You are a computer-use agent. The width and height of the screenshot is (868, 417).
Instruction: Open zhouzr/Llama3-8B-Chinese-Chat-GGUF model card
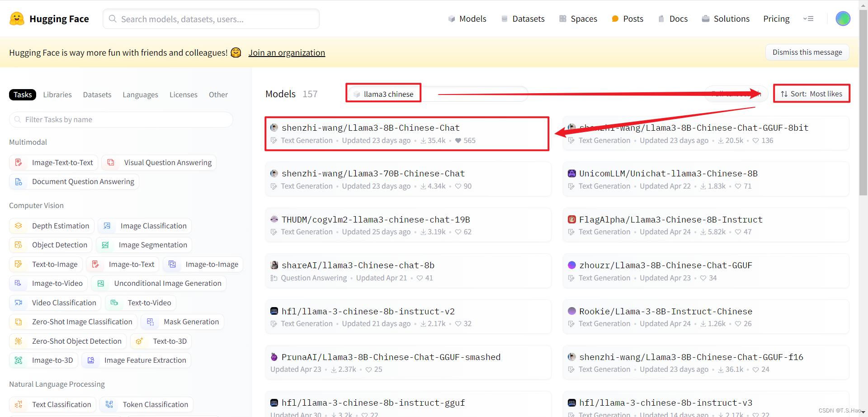click(706, 271)
